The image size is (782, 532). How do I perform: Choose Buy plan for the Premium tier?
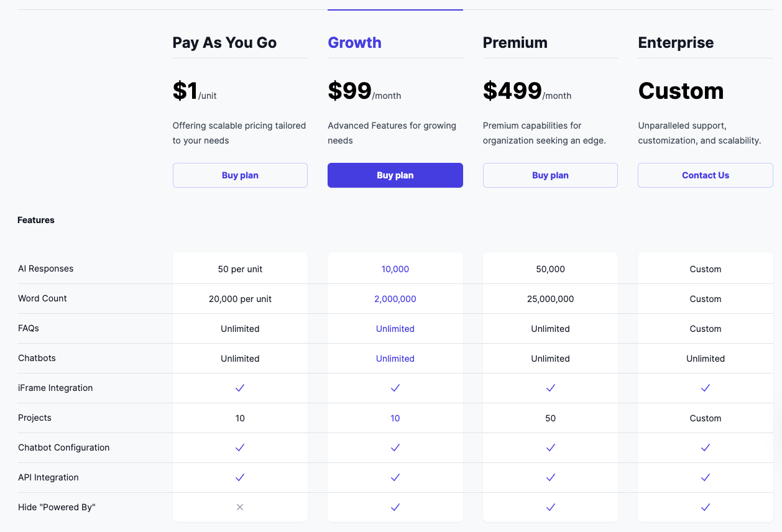[550, 175]
